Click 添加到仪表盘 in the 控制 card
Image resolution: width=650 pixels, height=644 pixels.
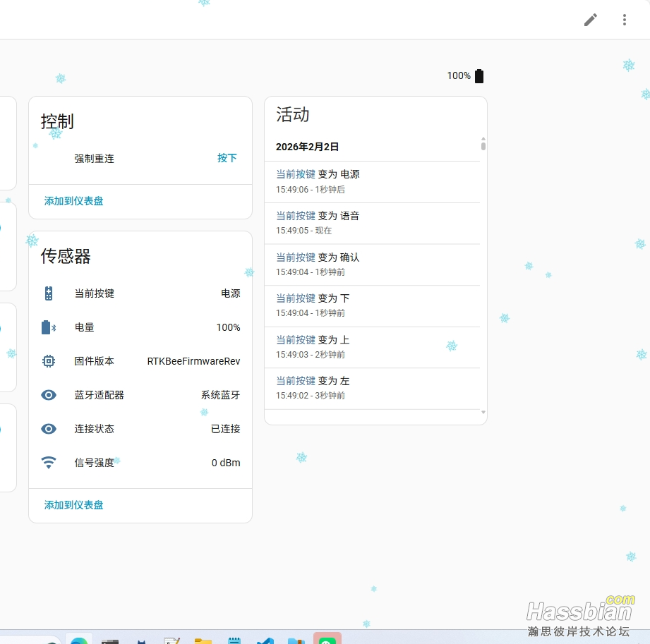[74, 201]
